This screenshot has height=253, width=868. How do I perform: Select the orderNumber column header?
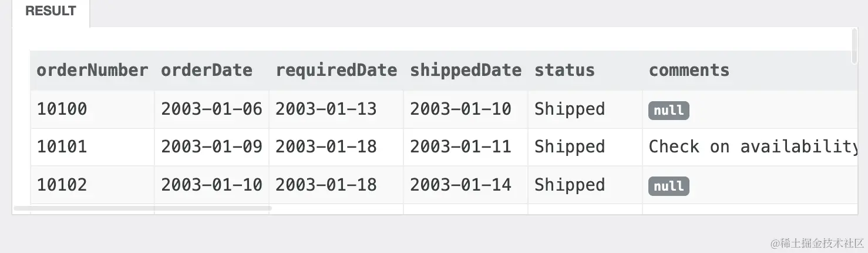click(92, 71)
